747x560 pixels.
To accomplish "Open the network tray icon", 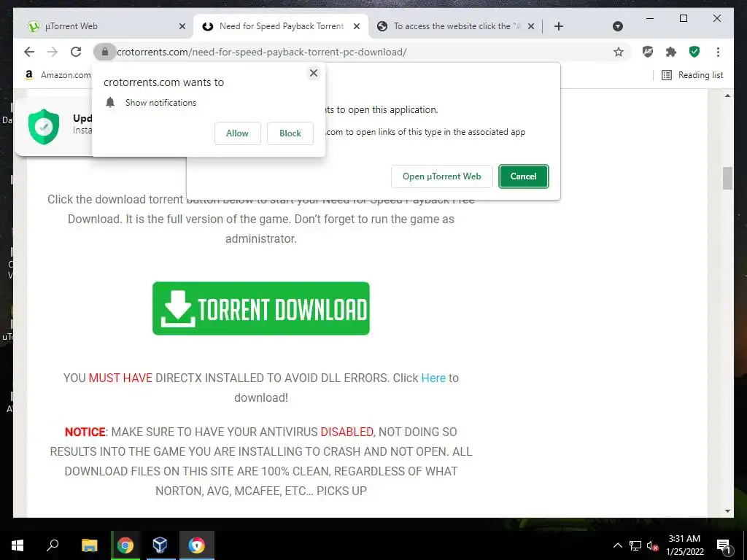I will 635,545.
